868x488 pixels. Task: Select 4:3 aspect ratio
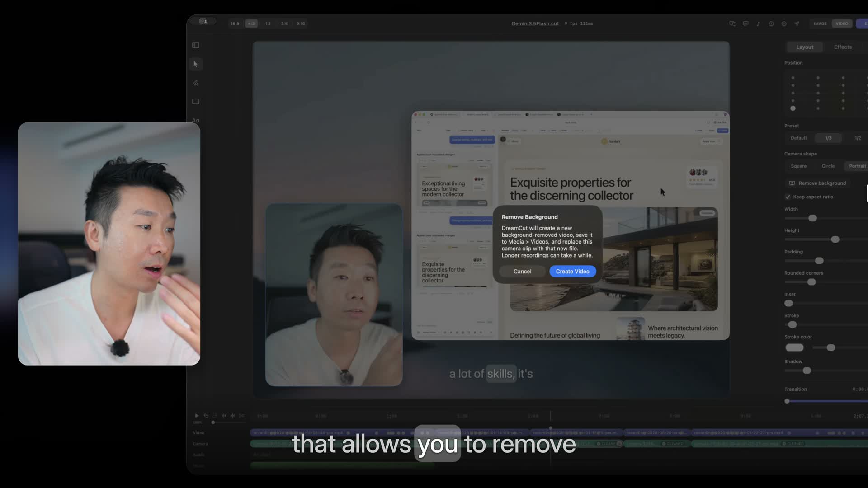[x=251, y=23]
